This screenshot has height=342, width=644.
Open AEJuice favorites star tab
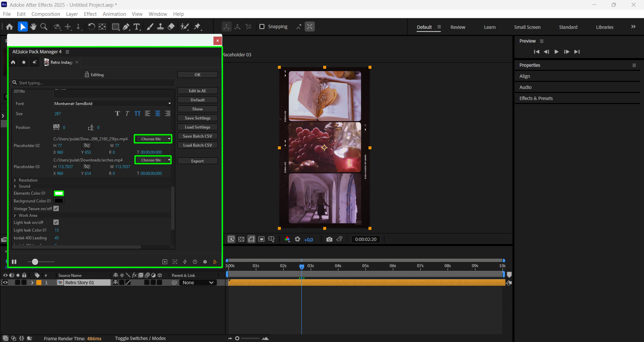24,62
